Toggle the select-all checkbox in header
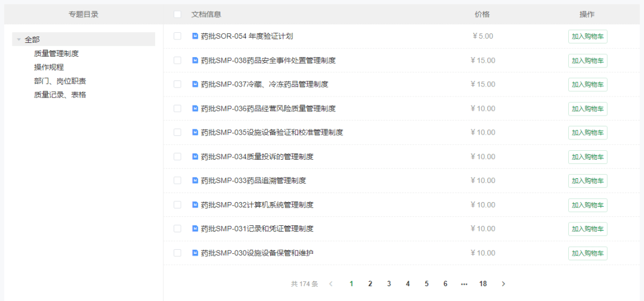 pyautogui.click(x=178, y=14)
